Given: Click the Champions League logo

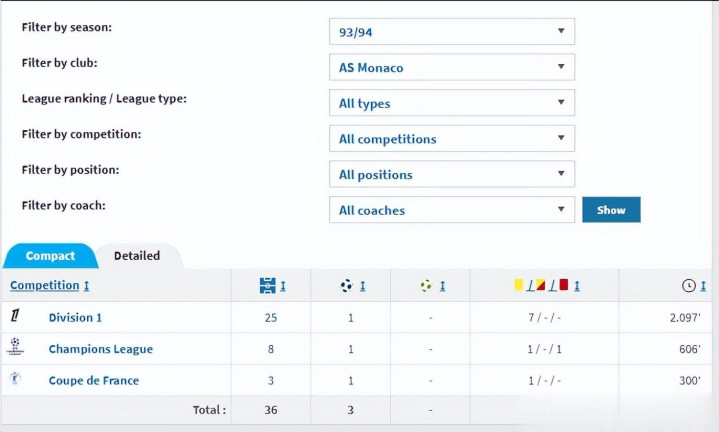Looking at the screenshot, I should coord(15,347).
